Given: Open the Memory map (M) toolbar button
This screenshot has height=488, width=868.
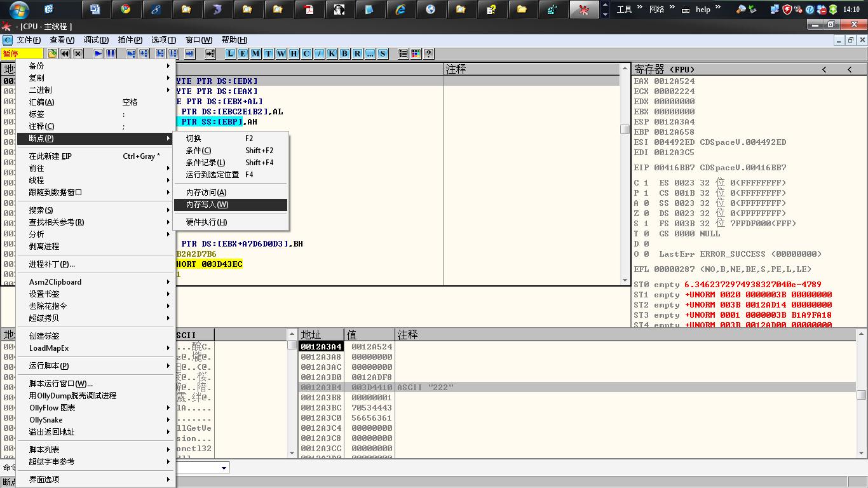Looking at the screenshot, I should (x=255, y=54).
